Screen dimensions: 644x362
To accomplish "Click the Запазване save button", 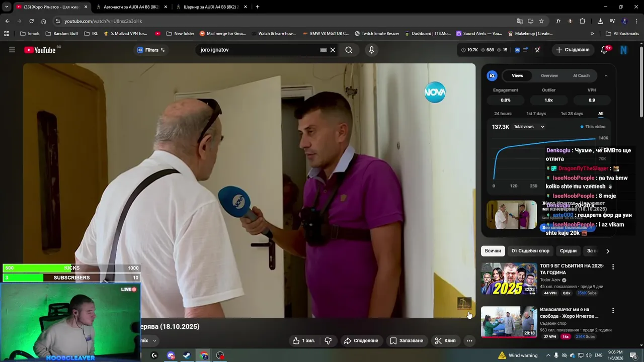I will (407, 340).
